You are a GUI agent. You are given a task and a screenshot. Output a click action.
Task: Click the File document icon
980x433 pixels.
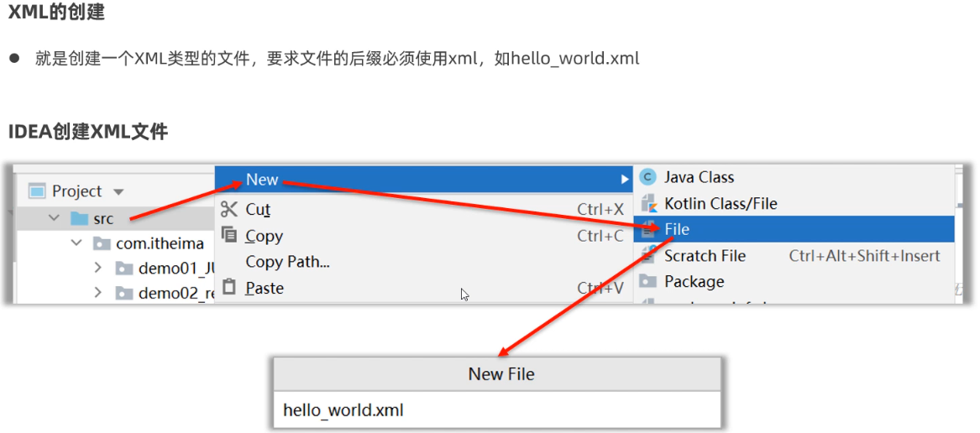pos(647,229)
